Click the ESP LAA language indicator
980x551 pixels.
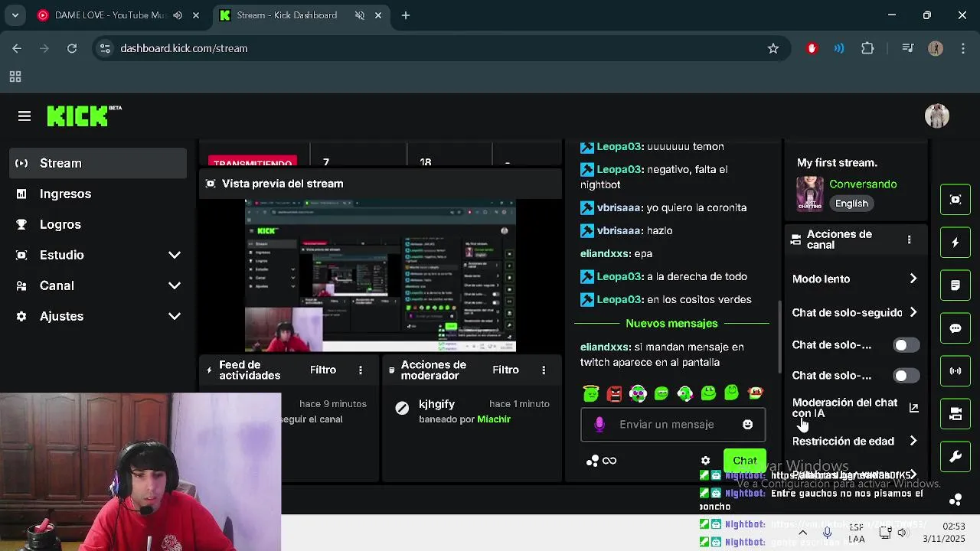click(857, 533)
